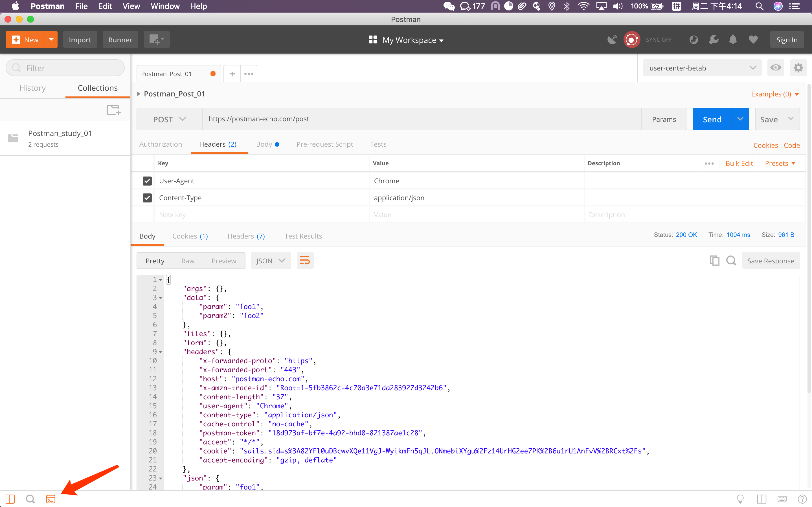
Task: Open the Postman console icon
Action: 51,499
